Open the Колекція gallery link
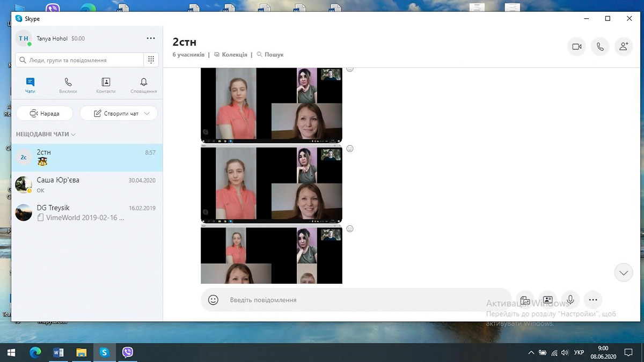 pyautogui.click(x=231, y=55)
